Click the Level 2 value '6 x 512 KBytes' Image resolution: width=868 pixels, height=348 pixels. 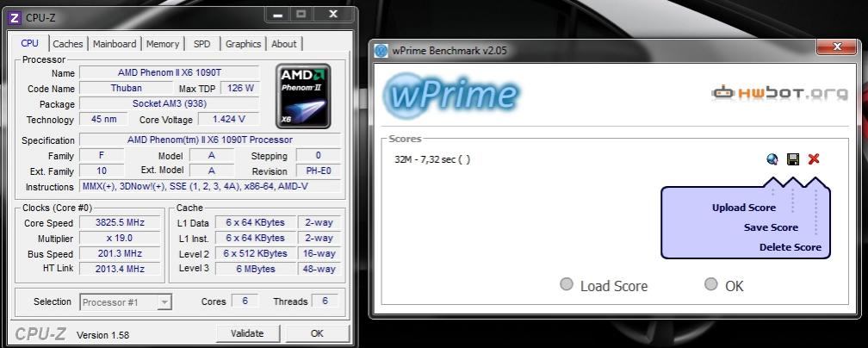point(255,254)
